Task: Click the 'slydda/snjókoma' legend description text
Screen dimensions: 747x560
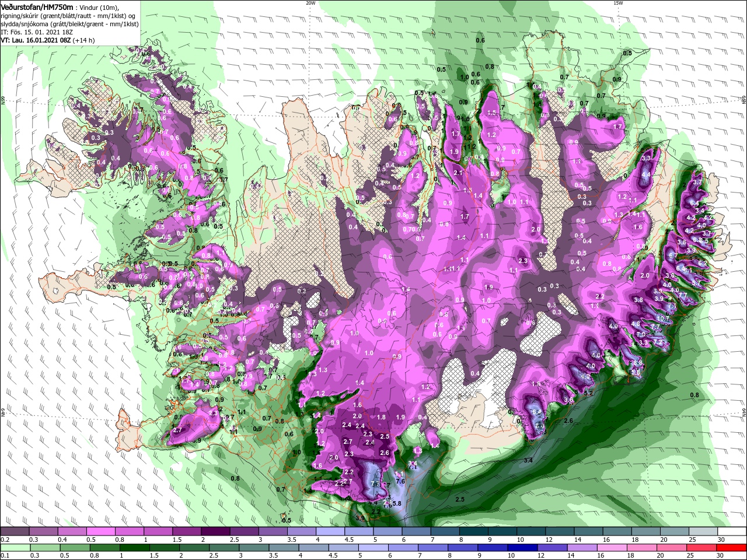Action: point(24,24)
